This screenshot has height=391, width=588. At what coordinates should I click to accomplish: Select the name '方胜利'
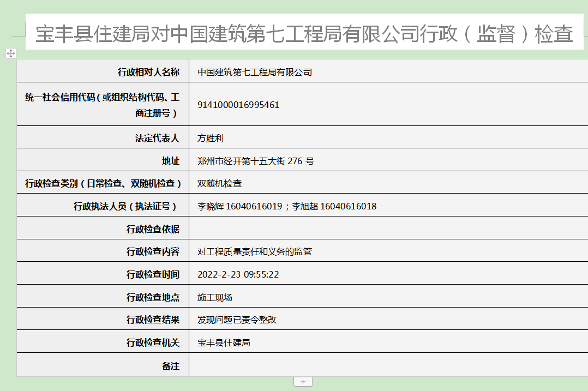tap(211, 139)
